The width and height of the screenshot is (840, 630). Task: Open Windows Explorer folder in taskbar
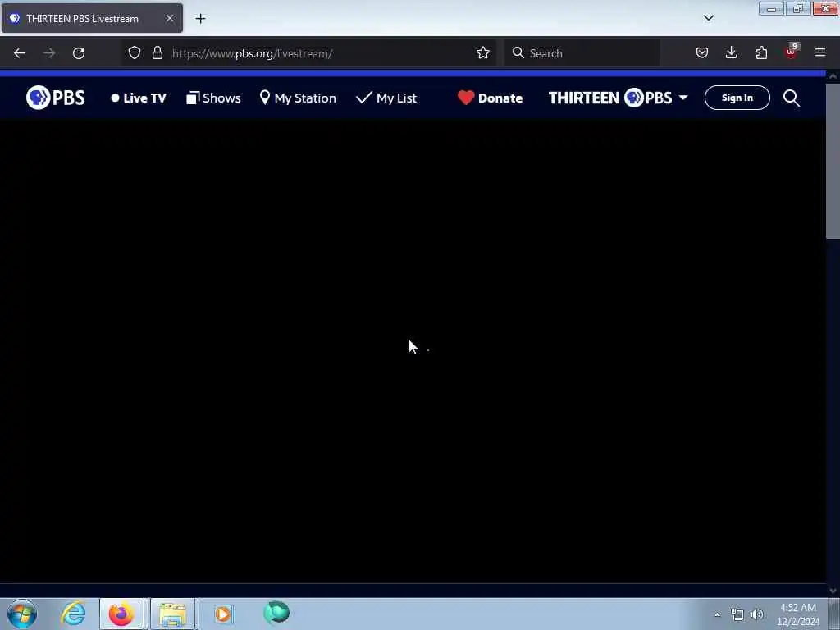click(172, 614)
